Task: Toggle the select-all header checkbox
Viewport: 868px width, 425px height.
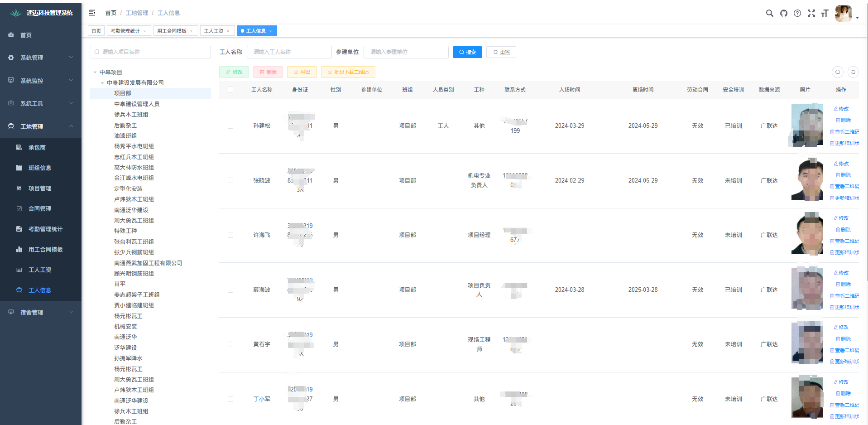Action: [x=230, y=90]
